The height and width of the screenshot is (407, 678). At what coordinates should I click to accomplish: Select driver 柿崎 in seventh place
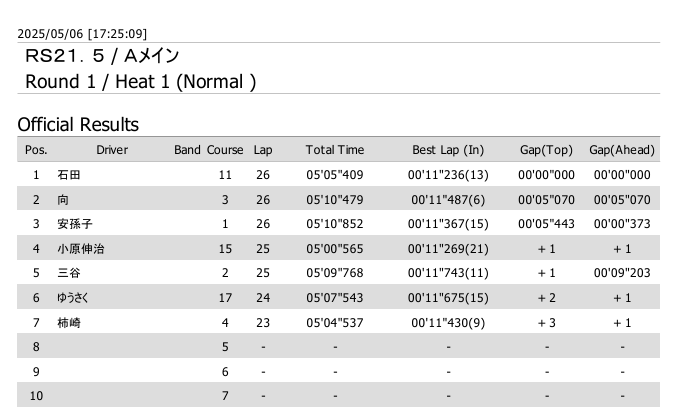[69, 323]
